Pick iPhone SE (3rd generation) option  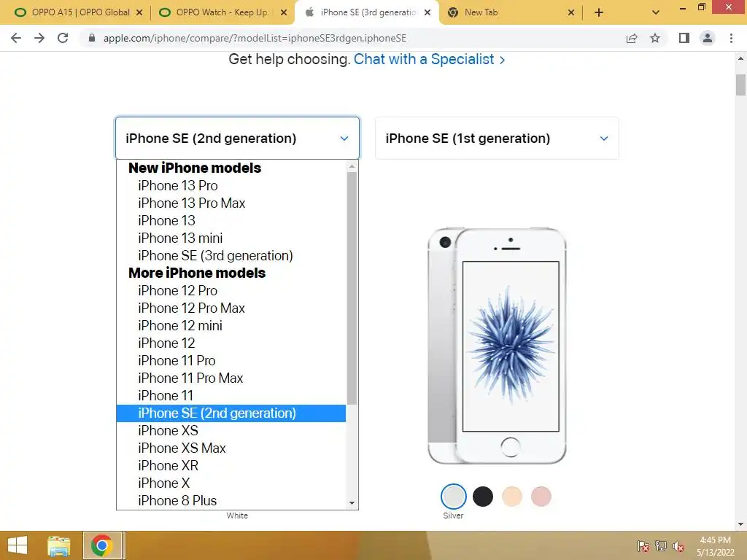(x=231, y=256)
